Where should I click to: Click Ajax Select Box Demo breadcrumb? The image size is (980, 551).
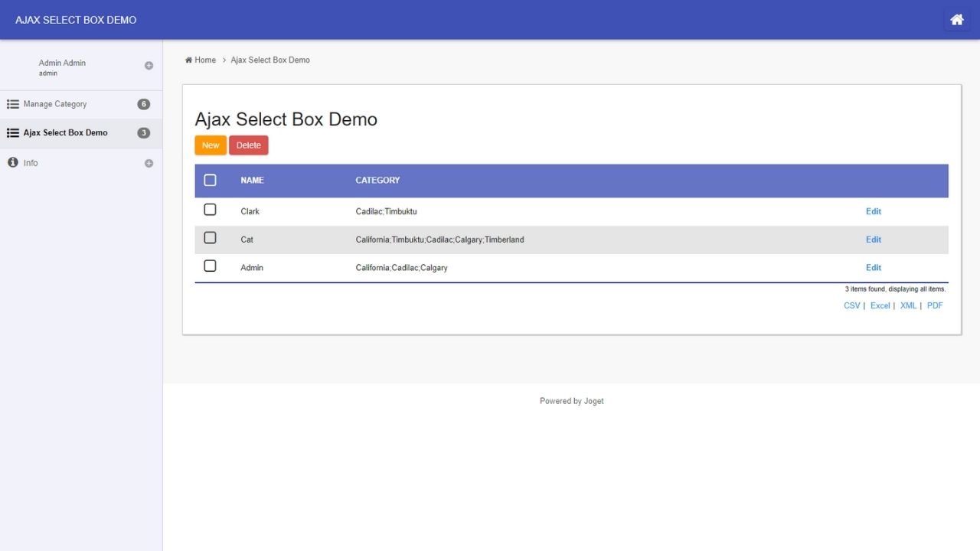coord(270,60)
